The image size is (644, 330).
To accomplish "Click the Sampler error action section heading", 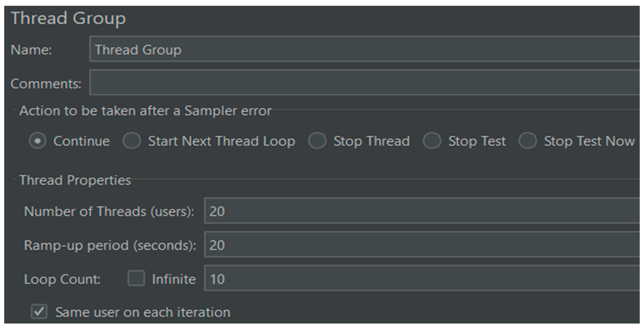I will pyautogui.click(x=145, y=111).
